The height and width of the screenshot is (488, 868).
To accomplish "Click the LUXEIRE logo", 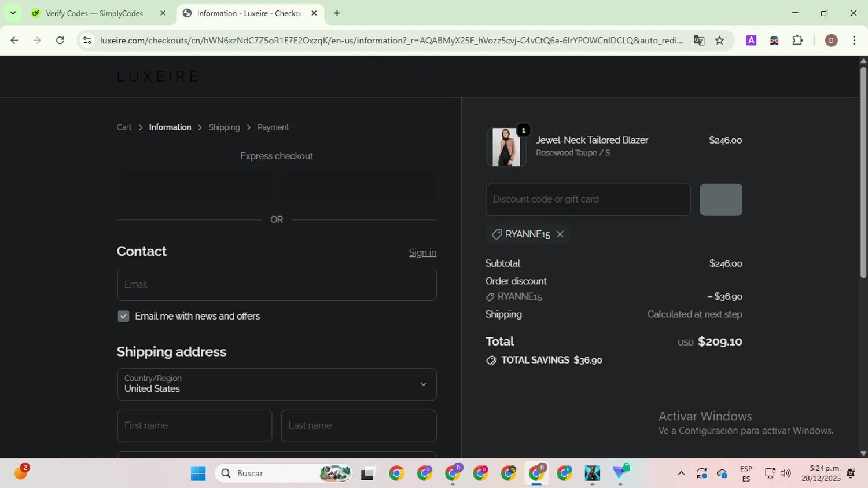I will coord(158,76).
